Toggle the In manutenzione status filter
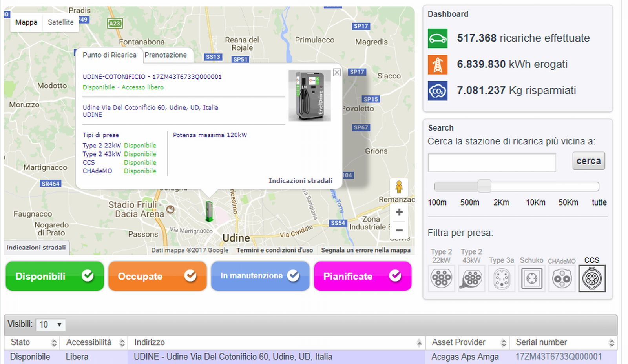 (260, 276)
